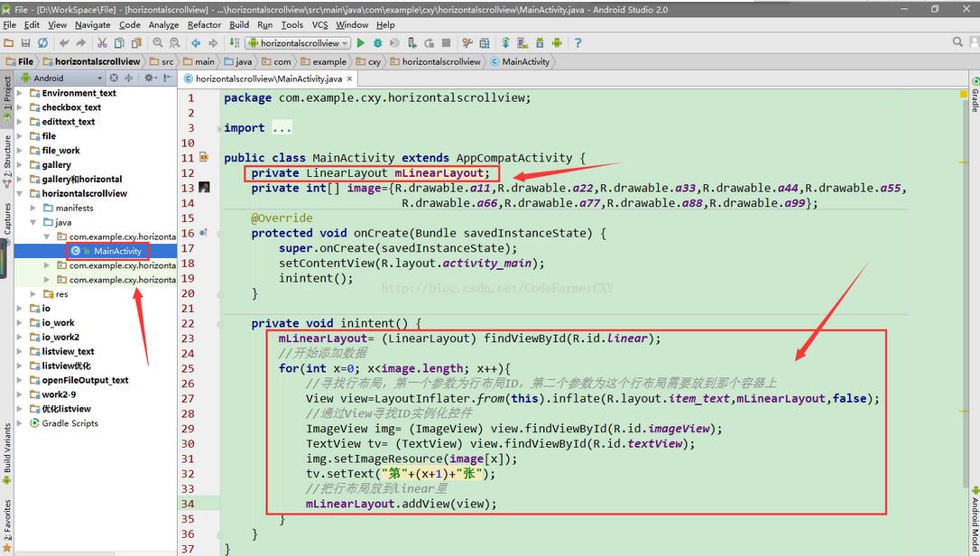980x556 pixels.
Task: Select MainActivity in the project tree
Action: 117,251
